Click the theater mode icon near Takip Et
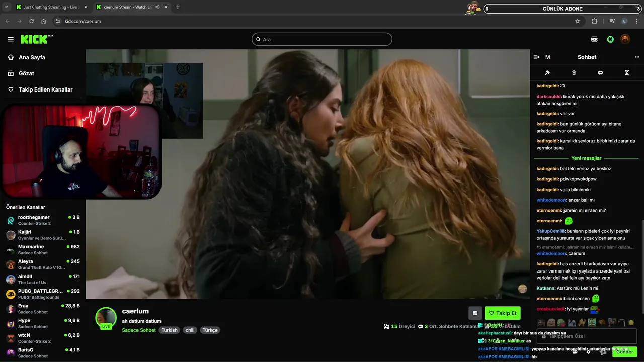 475,313
